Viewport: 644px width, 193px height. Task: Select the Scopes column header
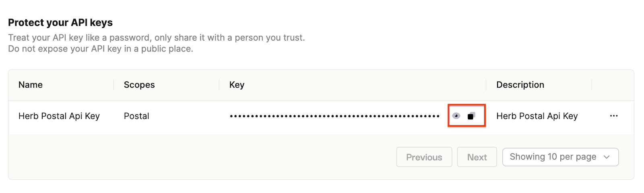pos(139,85)
